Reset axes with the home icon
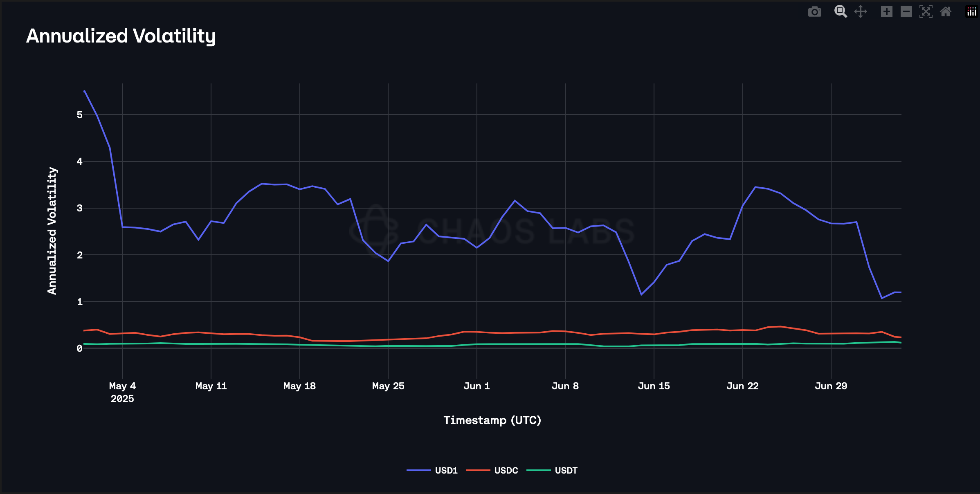This screenshot has height=494, width=980. tap(946, 11)
